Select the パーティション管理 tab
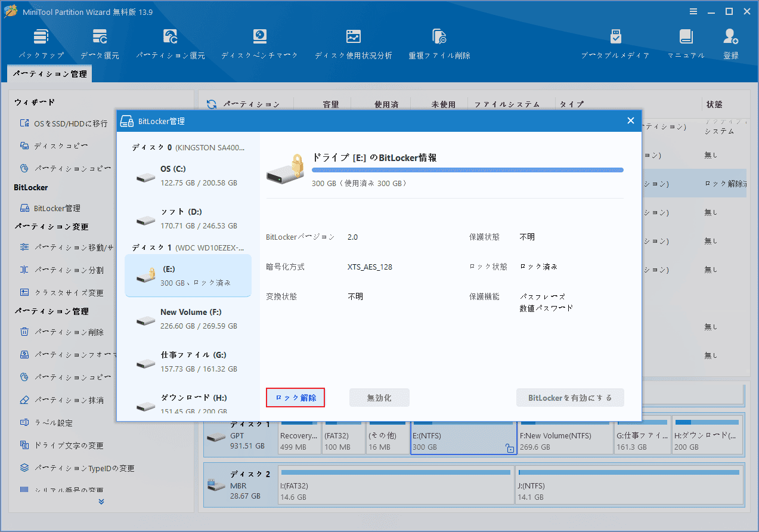This screenshot has width=759, height=532. coord(50,74)
